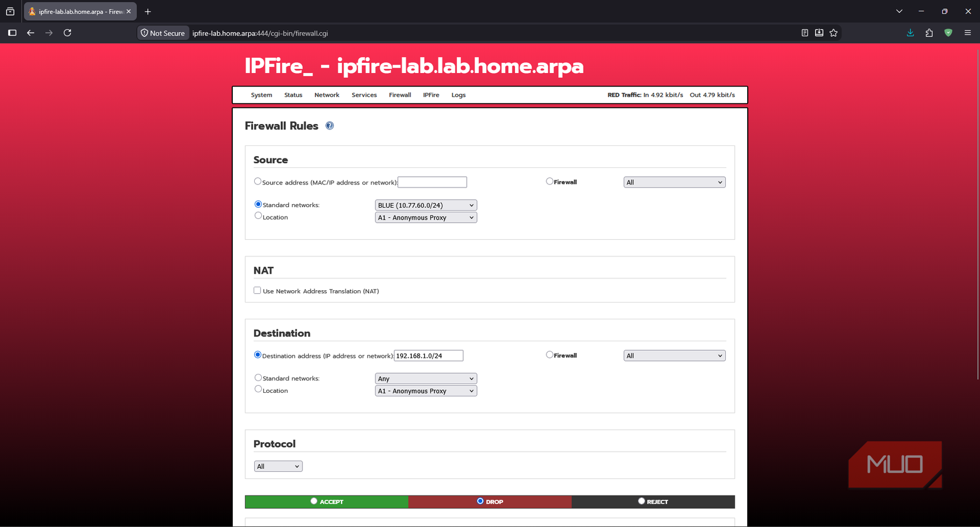Select the Source address radio button

pyautogui.click(x=258, y=182)
